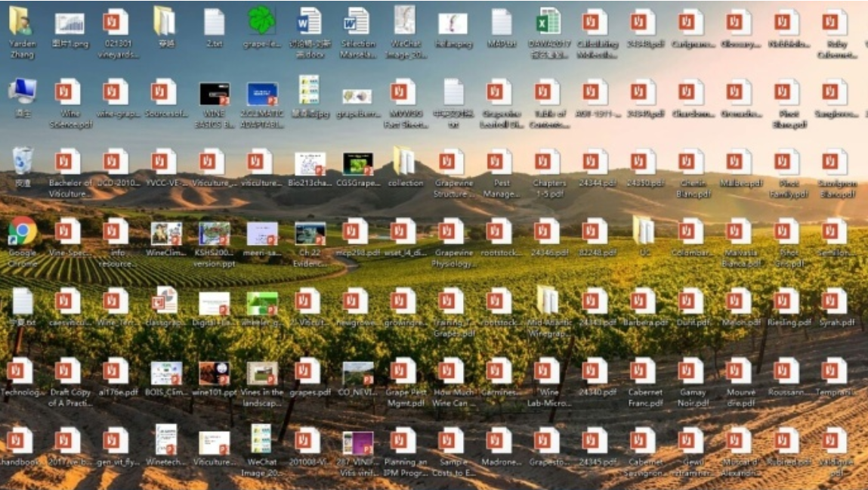Select the This PC computer icon
868x490 pixels.
coord(22,91)
